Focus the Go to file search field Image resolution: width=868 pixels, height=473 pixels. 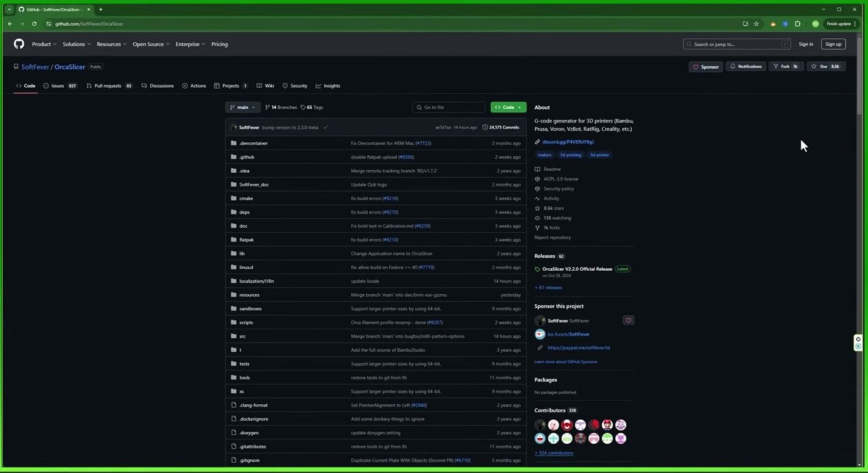click(x=449, y=108)
